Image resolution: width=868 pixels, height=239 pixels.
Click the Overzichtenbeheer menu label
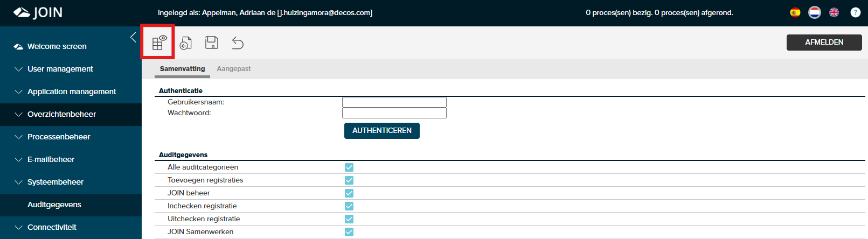[61, 114]
